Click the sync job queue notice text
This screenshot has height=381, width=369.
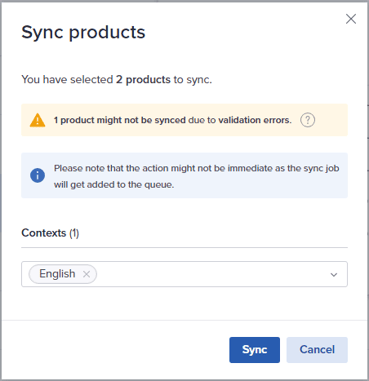[196, 176]
